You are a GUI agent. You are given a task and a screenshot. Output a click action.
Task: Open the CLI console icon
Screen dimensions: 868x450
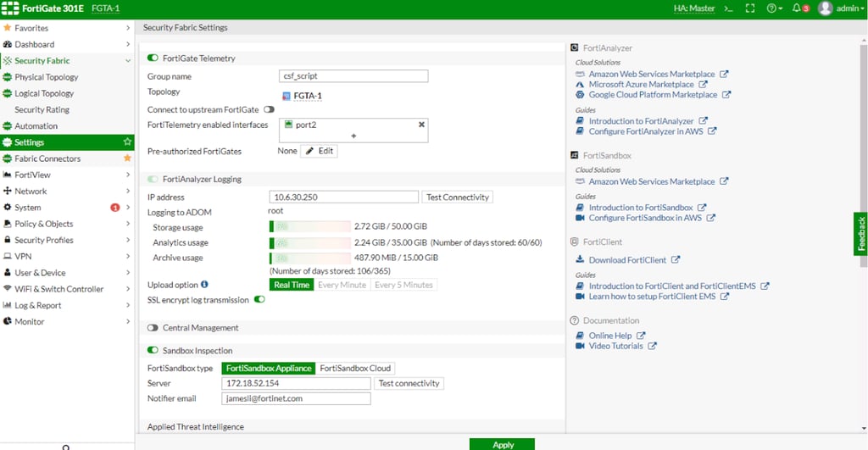click(727, 8)
